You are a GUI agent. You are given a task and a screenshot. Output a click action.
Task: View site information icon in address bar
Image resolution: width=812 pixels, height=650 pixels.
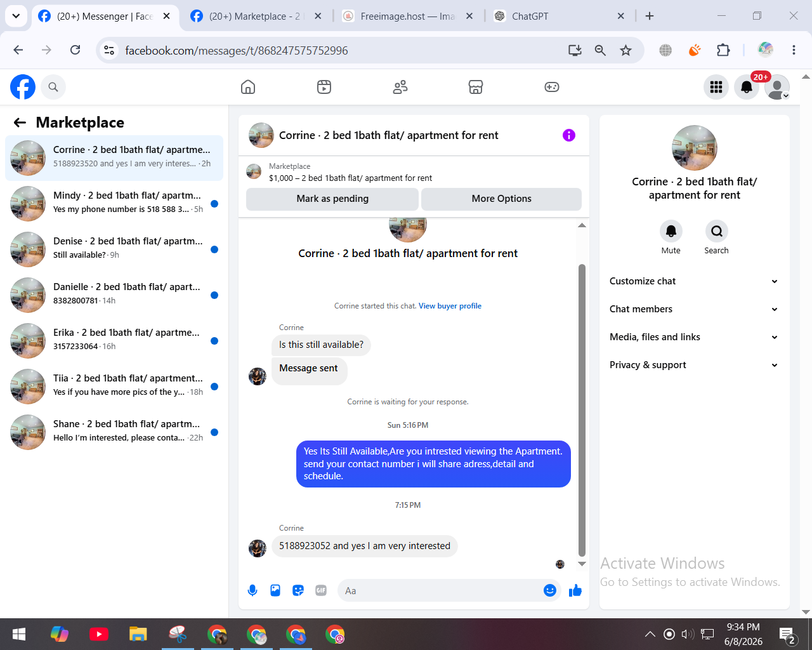click(109, 50)
